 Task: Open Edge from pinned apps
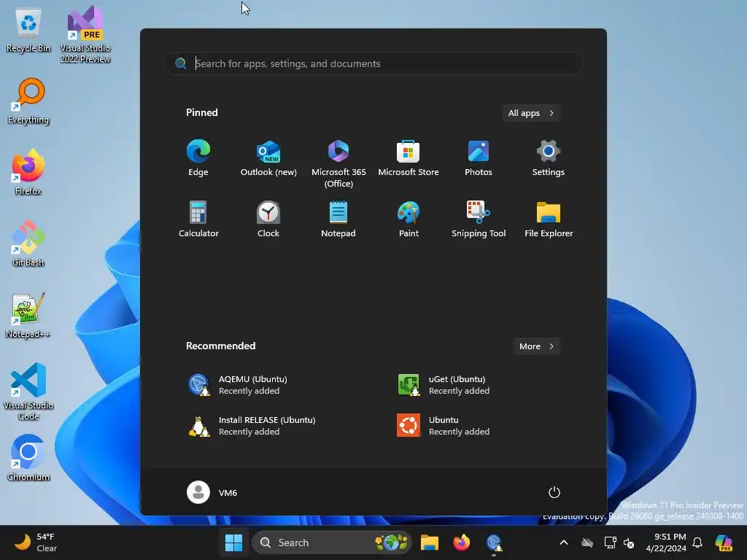point(198,158)
